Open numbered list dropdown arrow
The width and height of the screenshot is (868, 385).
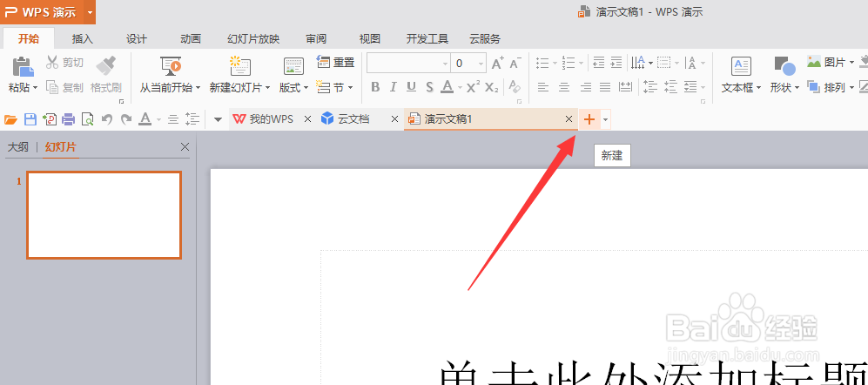tap(581, 64)
